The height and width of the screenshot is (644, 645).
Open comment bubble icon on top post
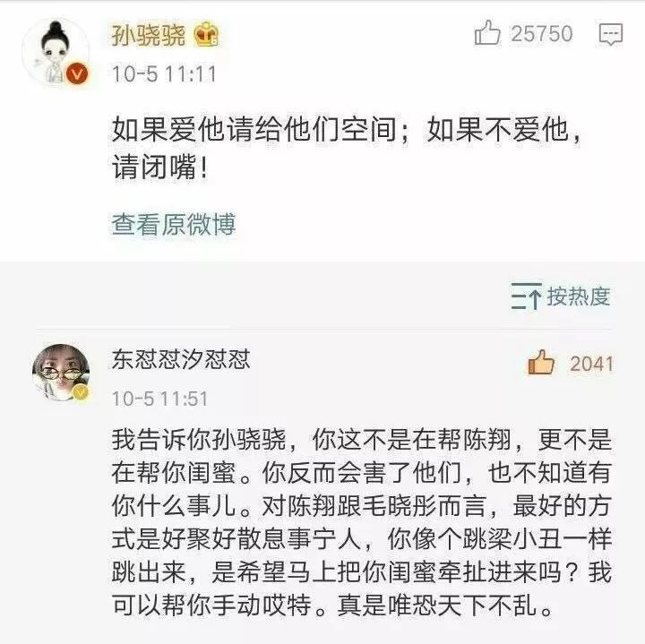pos(611,34)
